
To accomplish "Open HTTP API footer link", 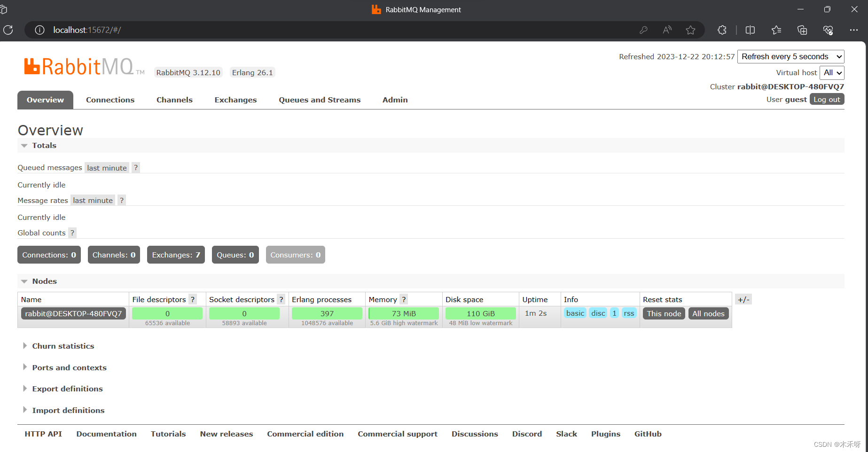I will 43,434.
